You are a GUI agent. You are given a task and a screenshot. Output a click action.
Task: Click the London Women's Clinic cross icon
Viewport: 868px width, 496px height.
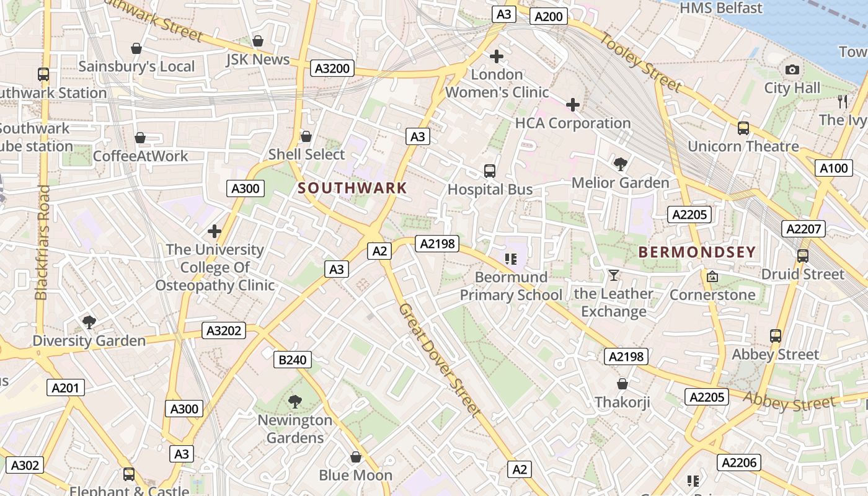(496, 56)
